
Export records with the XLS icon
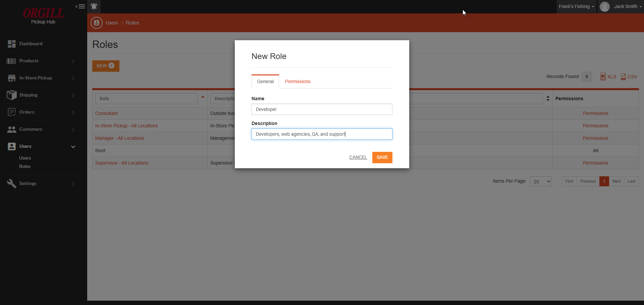pos(603,76)
